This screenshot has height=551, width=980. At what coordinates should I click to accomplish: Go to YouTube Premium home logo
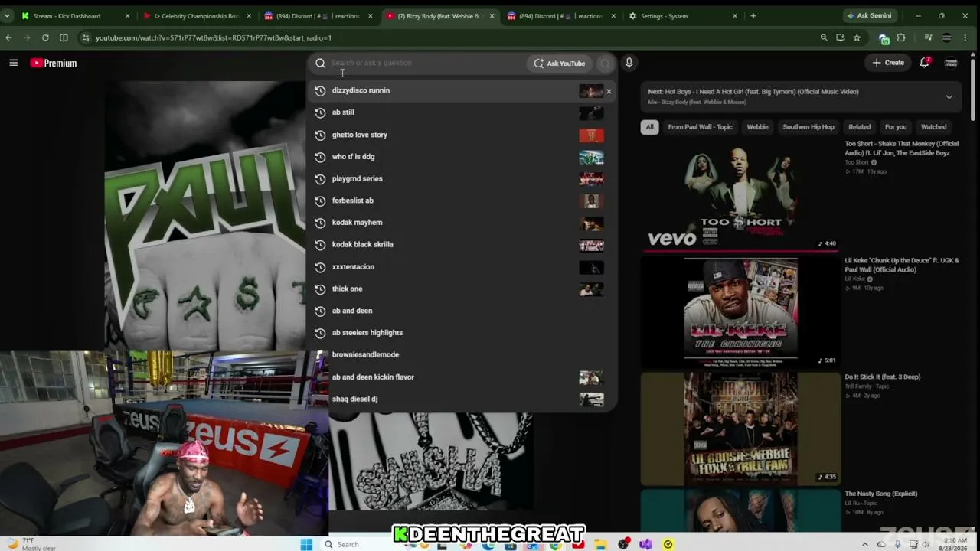point(54,63)
